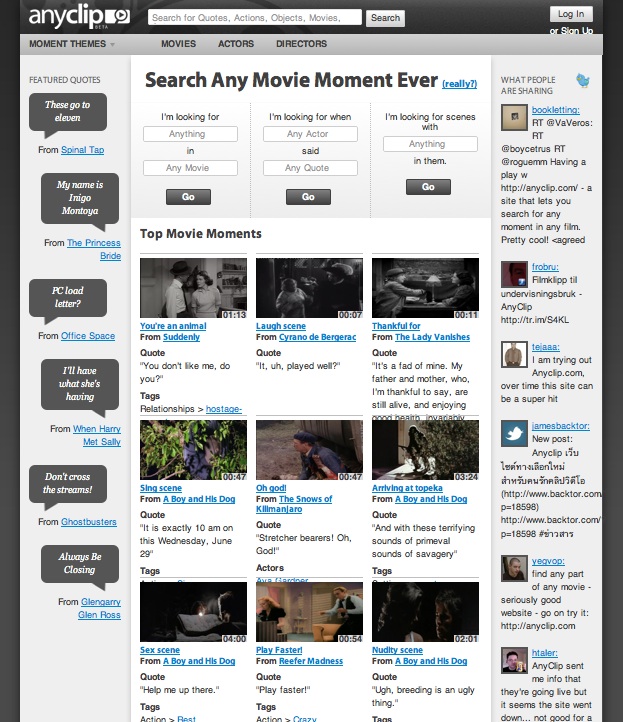Play the 'Oh god!' clip thumbnail
Screen dimensions: 623x722
[309, 450]
